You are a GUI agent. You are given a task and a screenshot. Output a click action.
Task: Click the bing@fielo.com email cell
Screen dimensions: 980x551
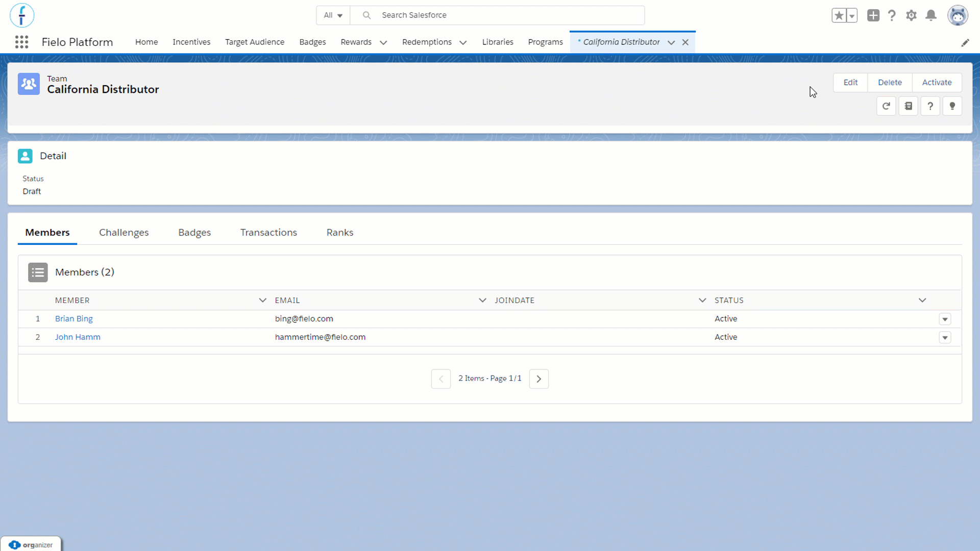(x=304, y=319)
